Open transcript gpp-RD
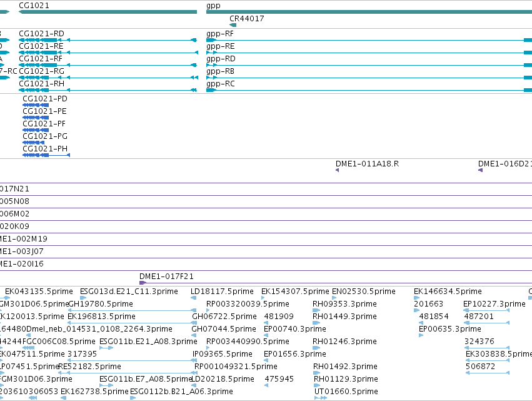This screenshot has height=401, width=532. click(x=221, y=59)
